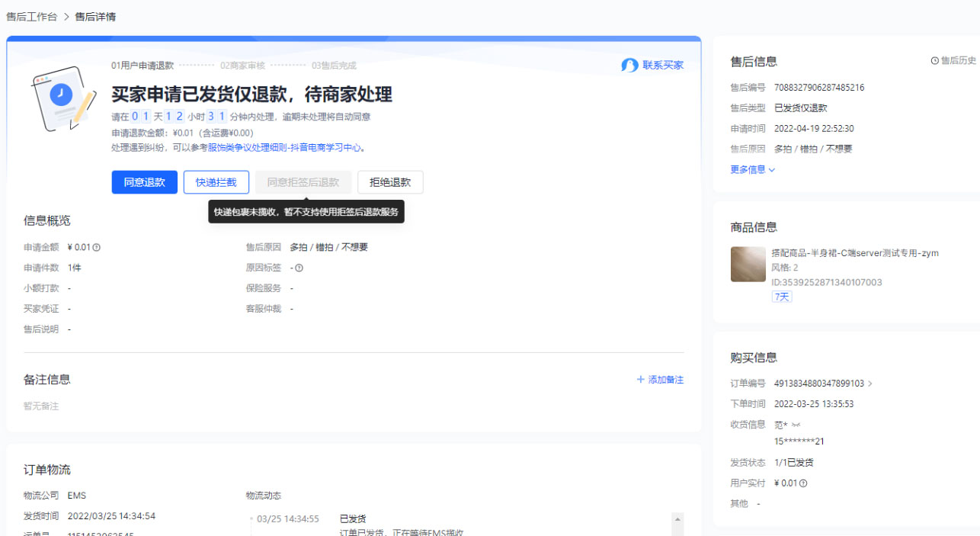Click the 快递拦截 button
The height and width of the screenshot is (536, 980).
click(x=216, y=181)
